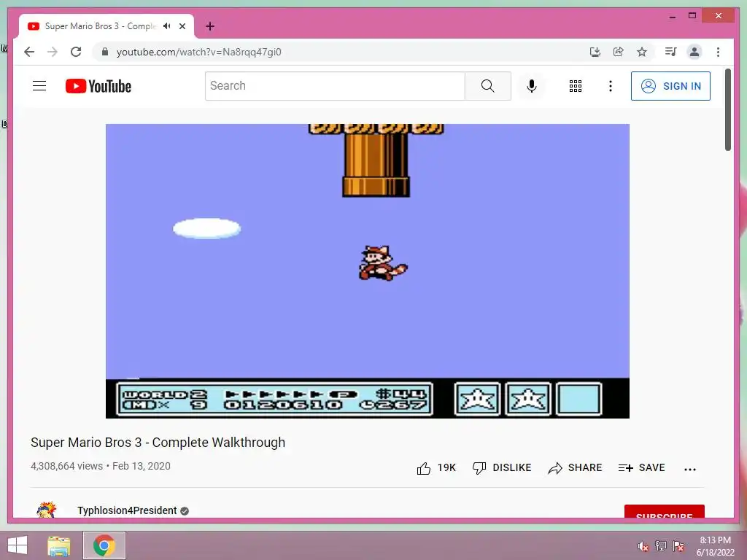
Task: Bookmark this page with the star
Action: [x=642, y=52]
